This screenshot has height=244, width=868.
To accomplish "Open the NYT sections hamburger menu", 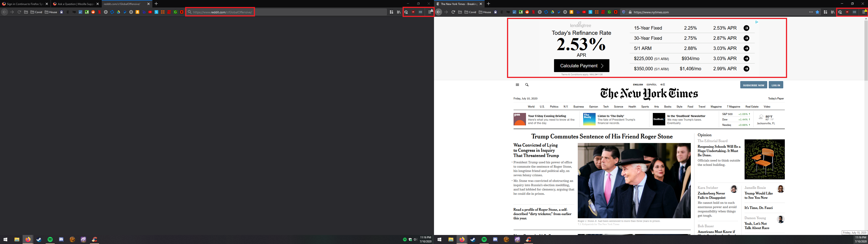I will (x=517, y=85).
